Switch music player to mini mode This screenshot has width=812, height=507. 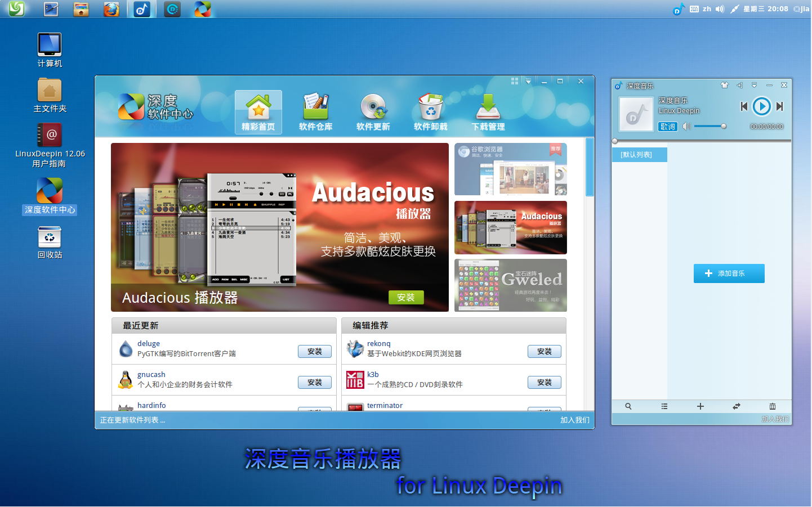(740, 86)
